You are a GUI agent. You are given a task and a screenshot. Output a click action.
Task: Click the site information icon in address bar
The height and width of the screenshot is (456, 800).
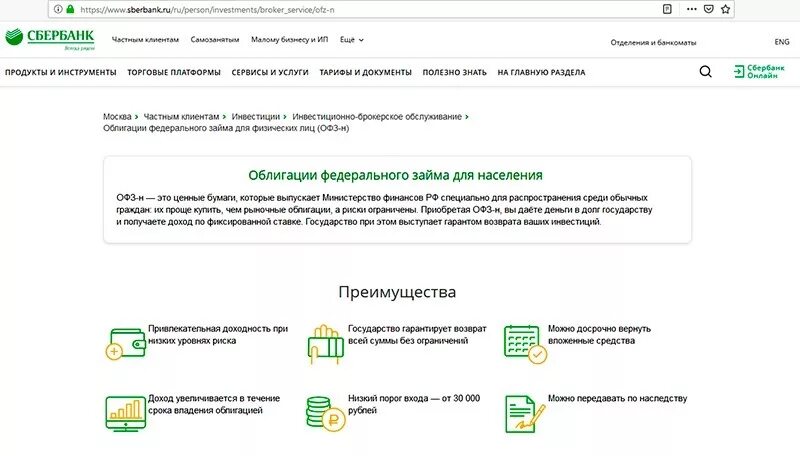[58, 9]
